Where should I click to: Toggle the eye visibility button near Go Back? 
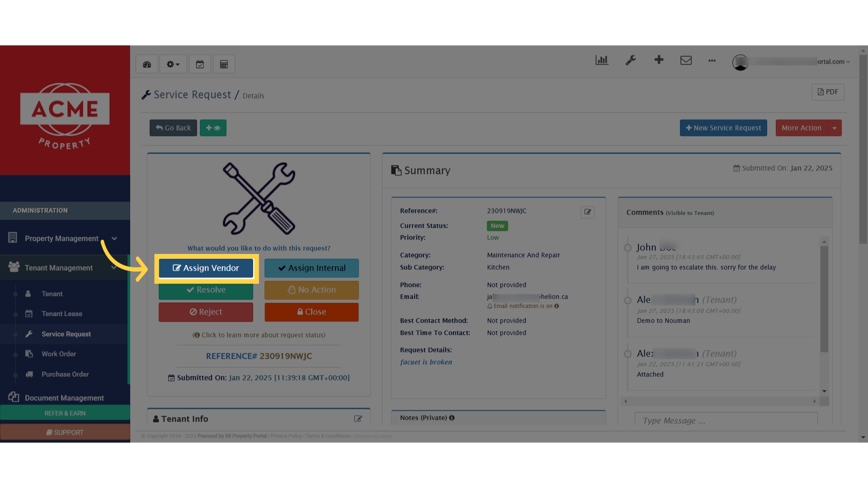coord(213,128)
